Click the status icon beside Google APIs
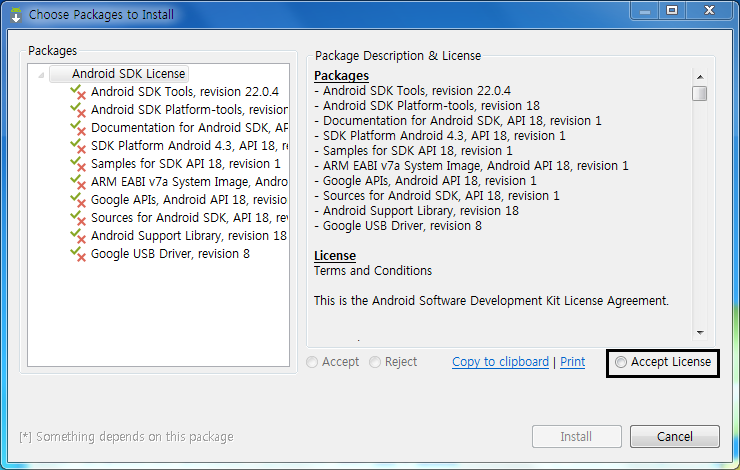Viewport: 740px width, 470px height. 78,200
